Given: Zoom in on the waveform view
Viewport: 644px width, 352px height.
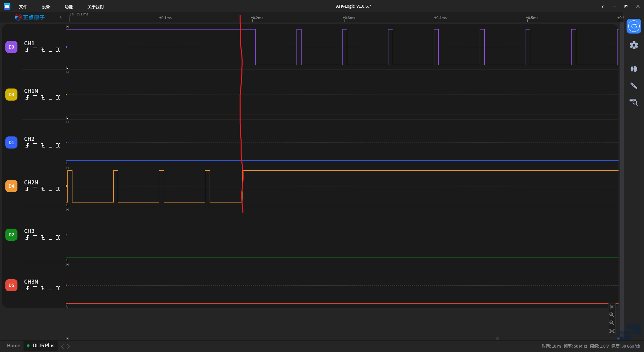Looking at the screenshot, I should 612,315.
